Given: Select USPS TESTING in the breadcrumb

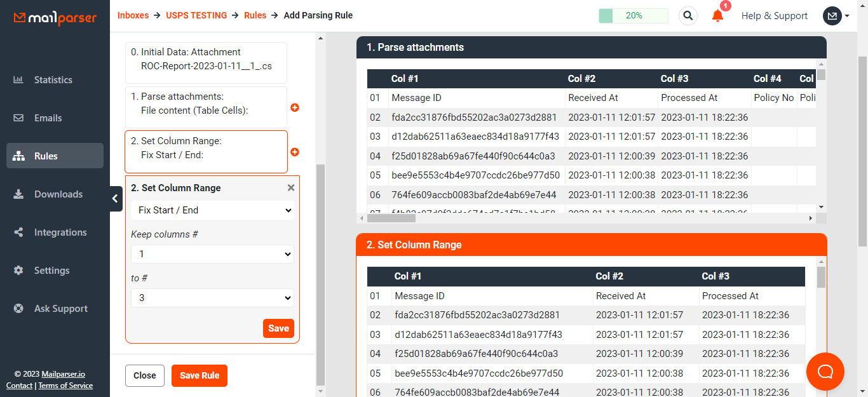Looking at the screenshot, I should 197,15.
